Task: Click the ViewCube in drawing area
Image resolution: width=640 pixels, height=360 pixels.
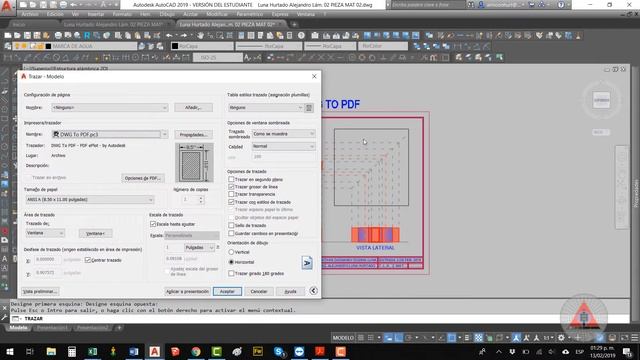Action: (x=602, y=100)
